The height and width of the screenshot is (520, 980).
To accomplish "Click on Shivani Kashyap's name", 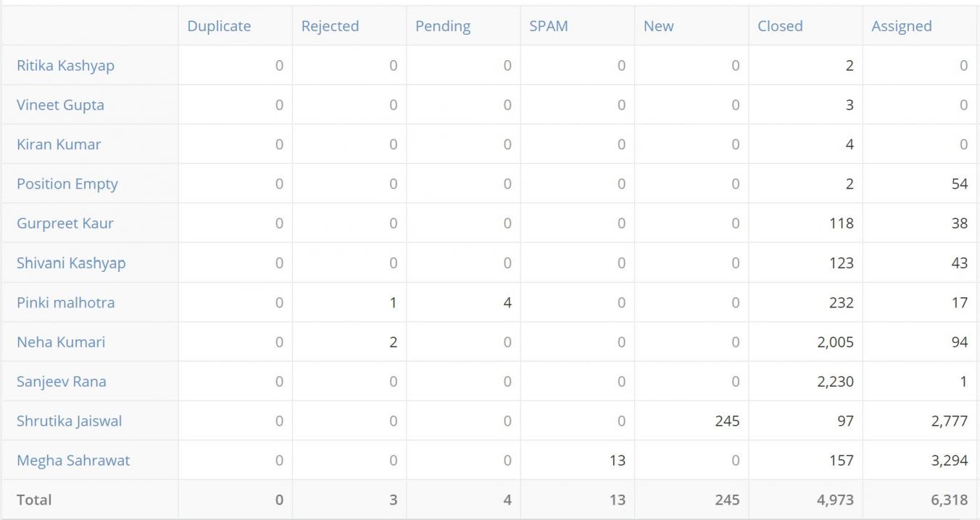I will tap(71, 263).
